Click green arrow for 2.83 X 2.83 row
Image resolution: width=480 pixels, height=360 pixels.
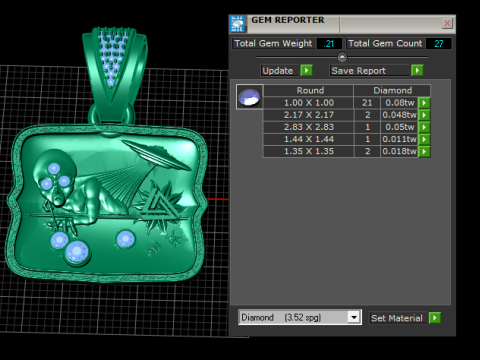(424, 127)
